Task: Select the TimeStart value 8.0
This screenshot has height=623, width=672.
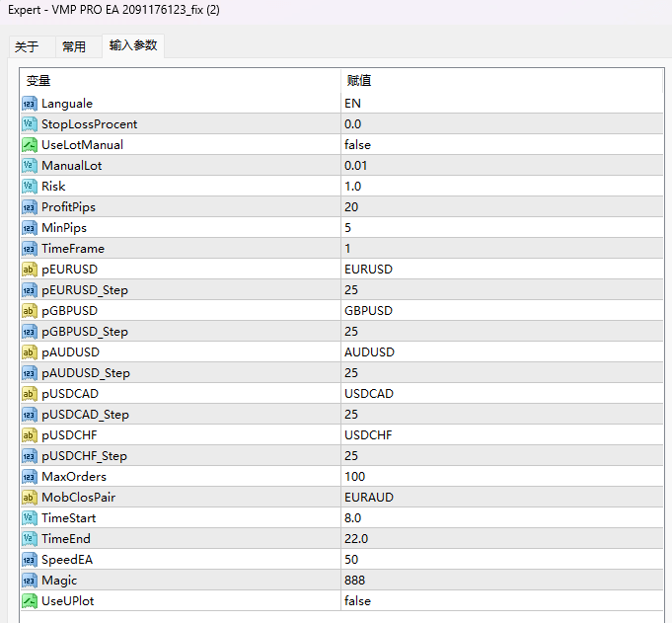Action: [x=352, y=518]
